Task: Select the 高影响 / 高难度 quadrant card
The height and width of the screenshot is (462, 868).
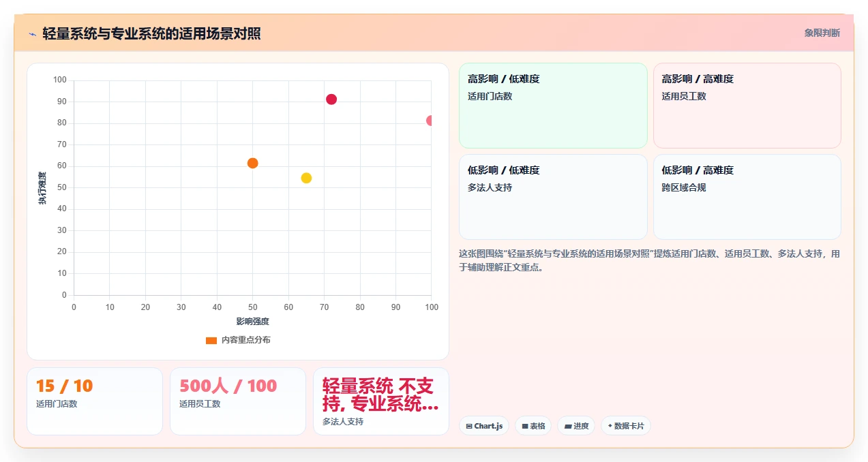Action: (x=747, y=106)
